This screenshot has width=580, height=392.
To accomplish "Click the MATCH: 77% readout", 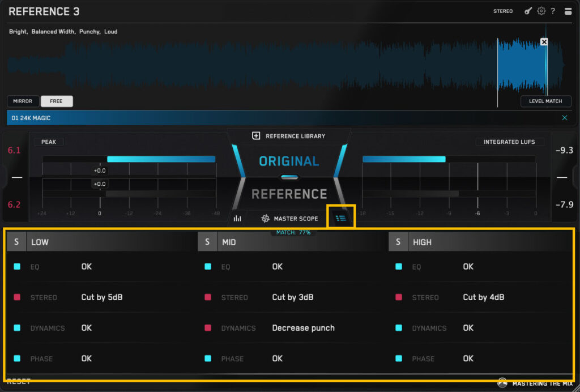I will pyautogui.click(x=293, y=232).
